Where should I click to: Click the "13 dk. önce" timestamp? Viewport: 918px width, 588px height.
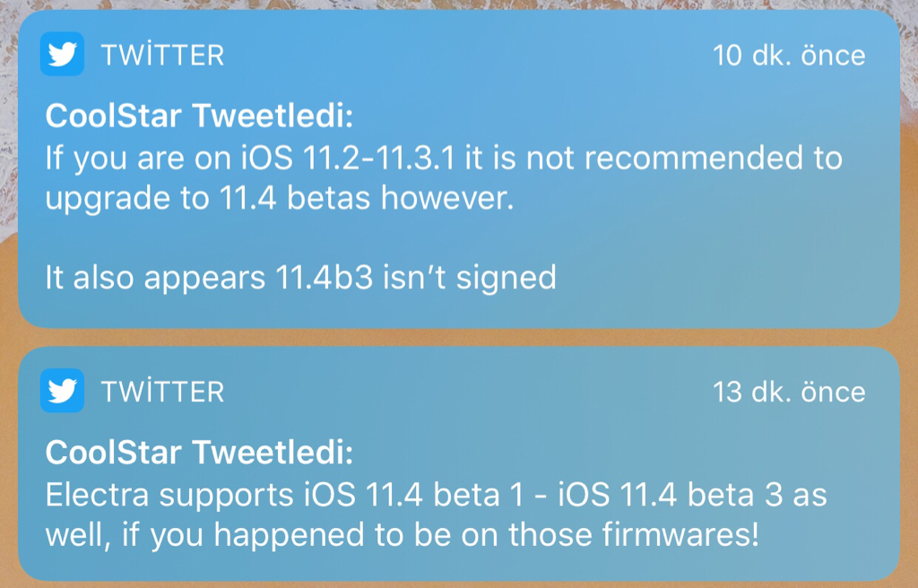[x=789, y=392]
